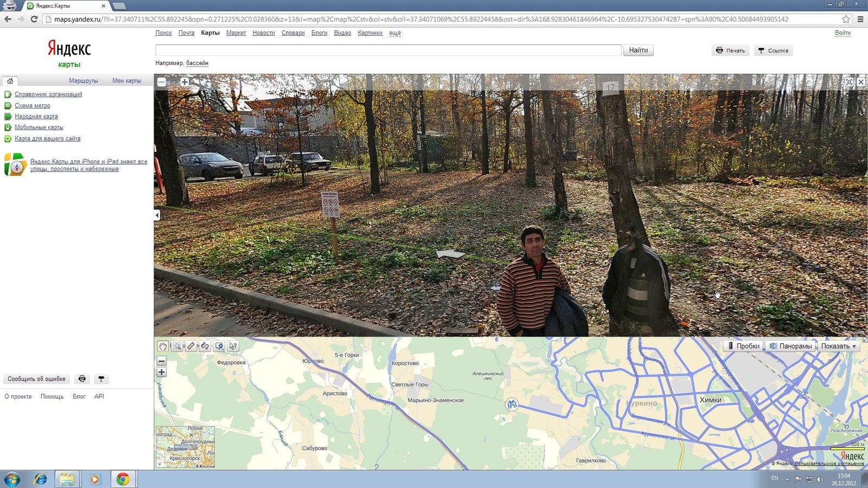Open Блог footer link
Viewport: 868px width, 488px height.
(79, 396)
